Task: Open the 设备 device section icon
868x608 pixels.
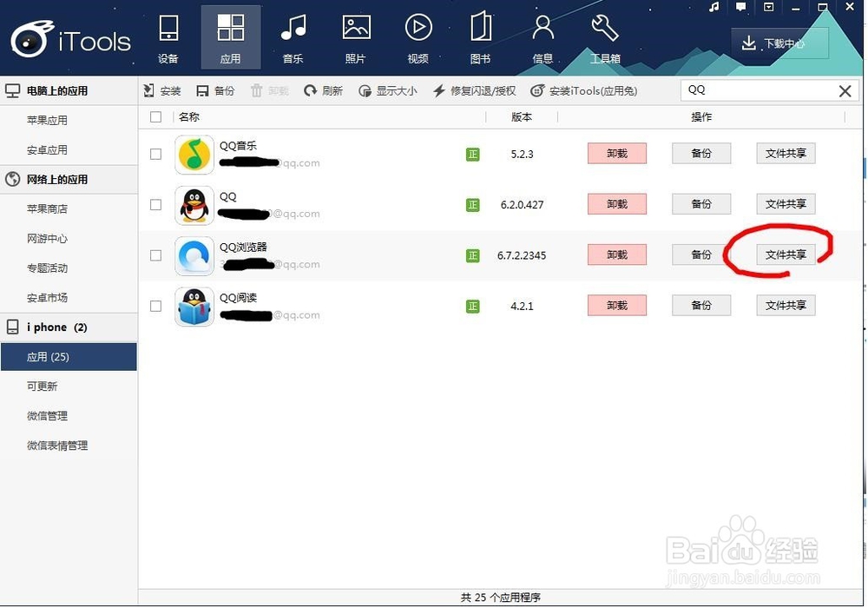Action: click(x=168, y=37)
